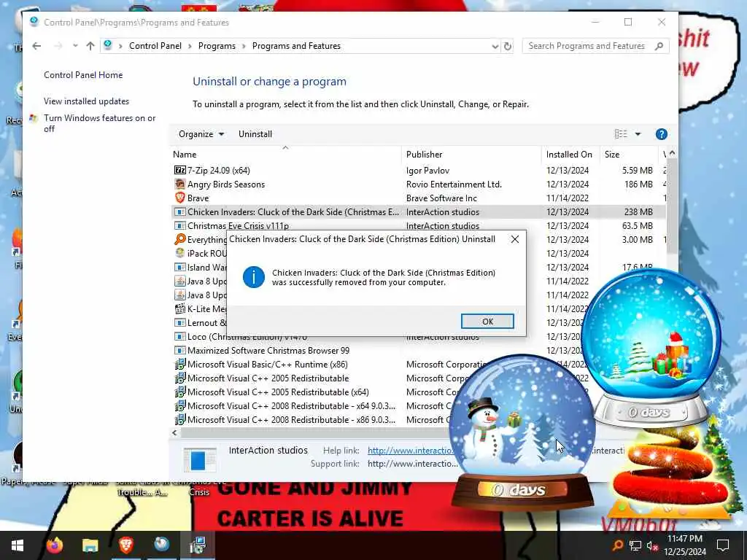Launch Brave from the taskbar
747x560 pixels.
click(x=125, y=545)
